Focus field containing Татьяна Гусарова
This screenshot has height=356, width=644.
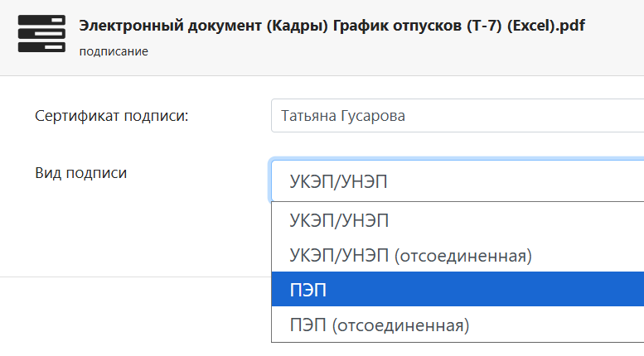(x=458, y=116)
